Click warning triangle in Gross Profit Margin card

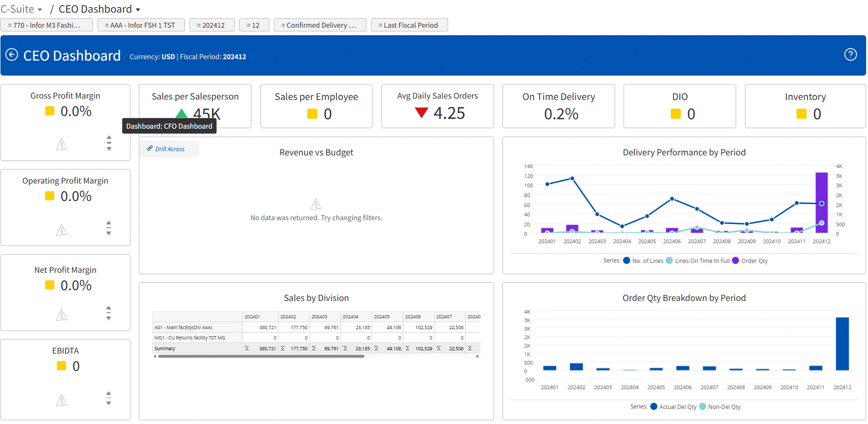[62, 145]
